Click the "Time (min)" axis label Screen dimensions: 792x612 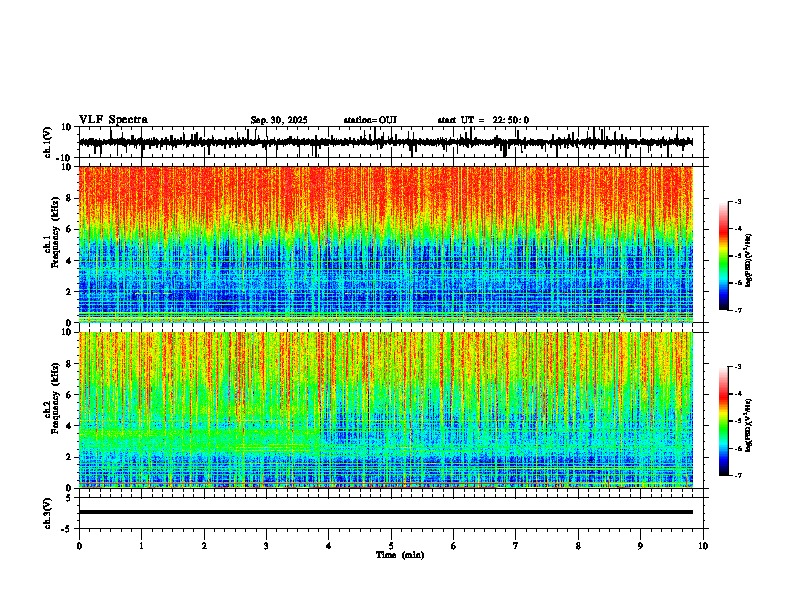(x=400, y=555)
